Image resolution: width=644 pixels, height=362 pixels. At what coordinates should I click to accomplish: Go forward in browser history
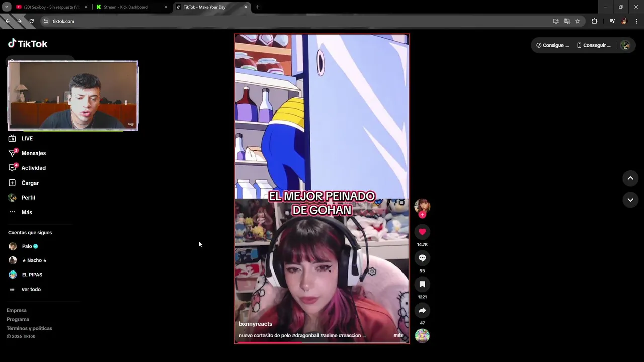pos(19,21)
